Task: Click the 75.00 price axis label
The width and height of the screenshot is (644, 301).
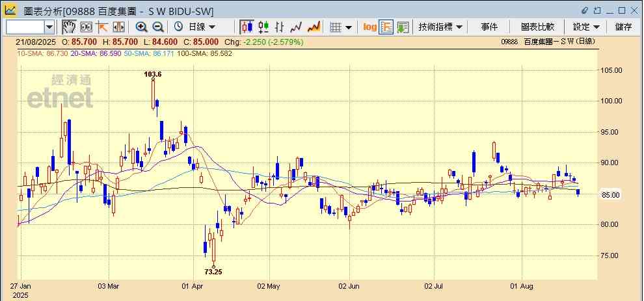Action: (x=609, y=255)
